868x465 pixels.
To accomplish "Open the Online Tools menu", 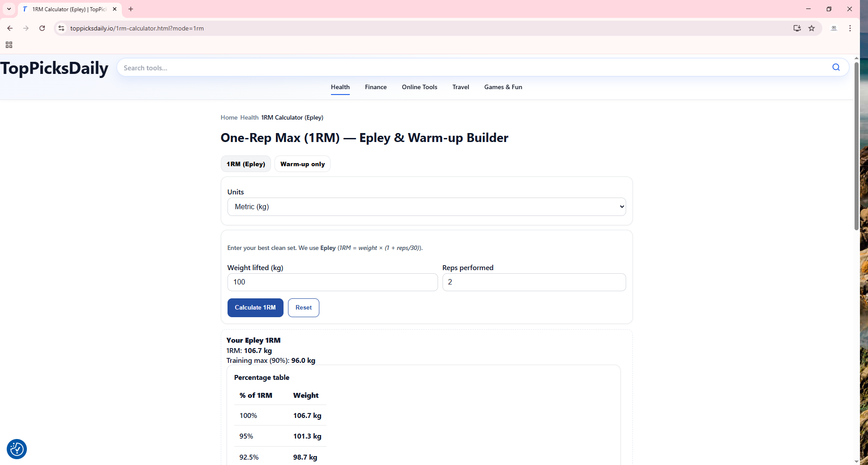I will pos(419,87).
